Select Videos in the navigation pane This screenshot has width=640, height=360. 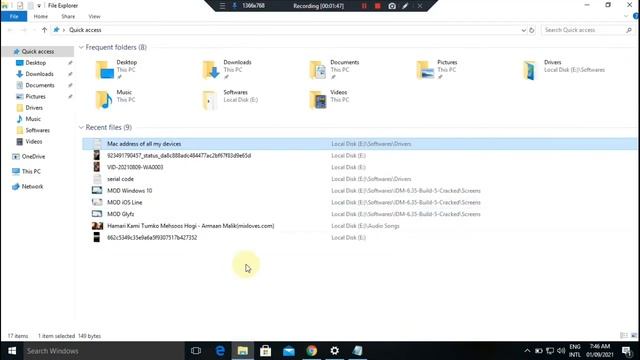(33, 142)
